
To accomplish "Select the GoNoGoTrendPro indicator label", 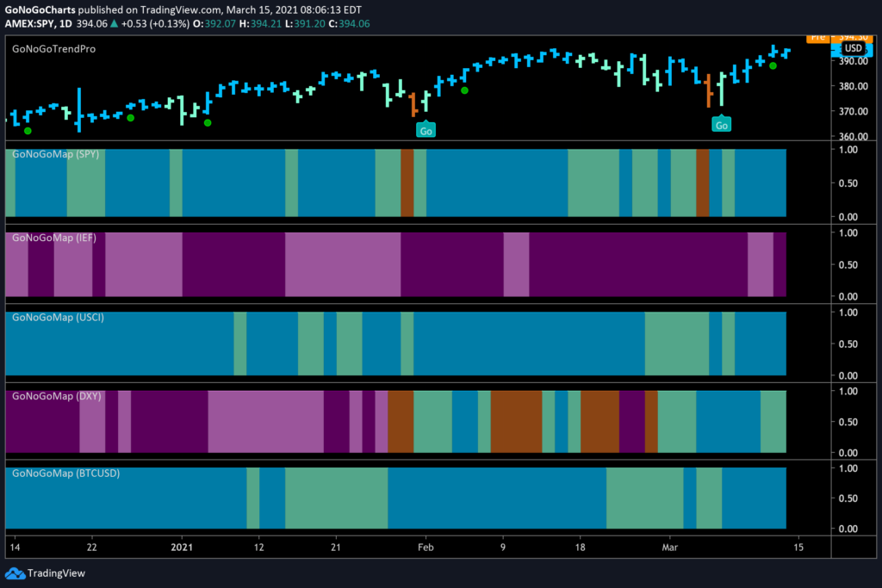I will pyautogui.click(x=54, y=49).
